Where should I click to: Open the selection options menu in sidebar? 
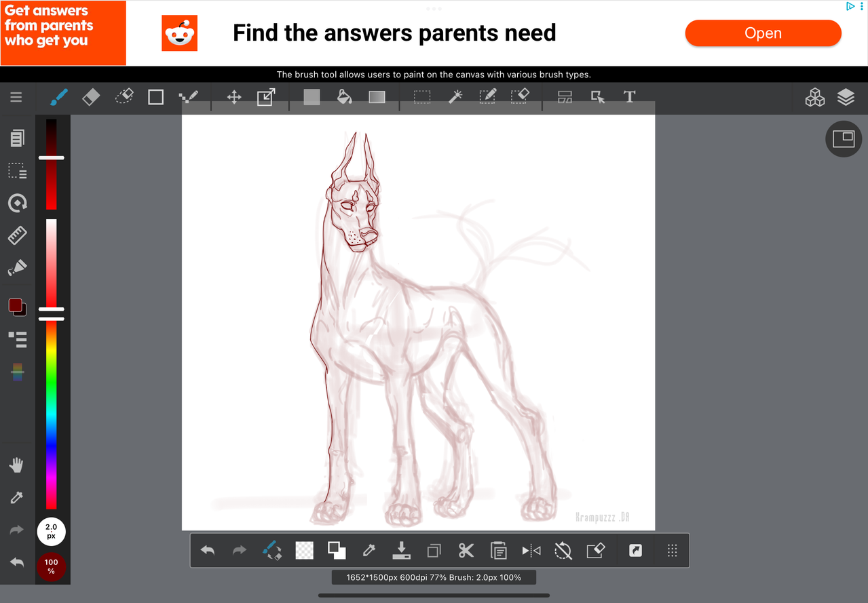(x=18, y=170)
